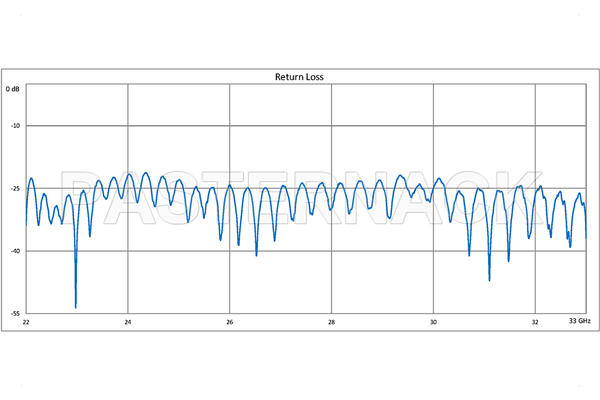Click the 30 x-axis frequency label
Viewport: 600px width, 400px height.
pos(433,322)
